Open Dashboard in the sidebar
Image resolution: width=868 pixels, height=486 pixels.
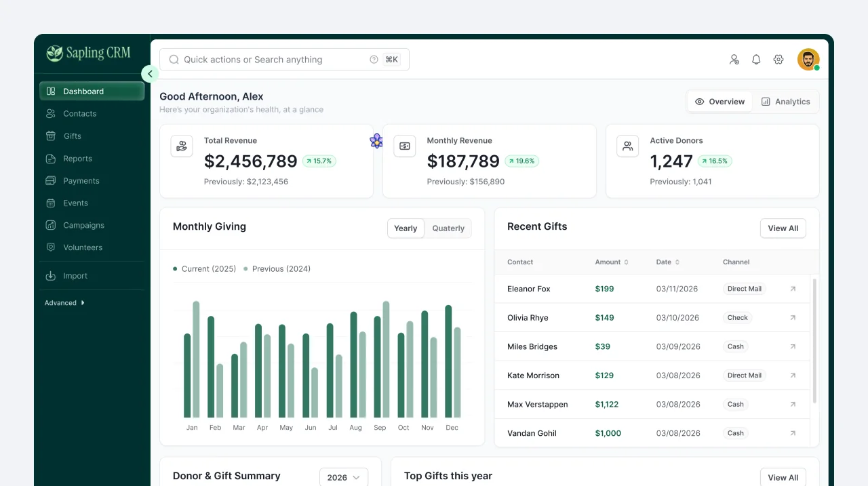pos(92,92)
